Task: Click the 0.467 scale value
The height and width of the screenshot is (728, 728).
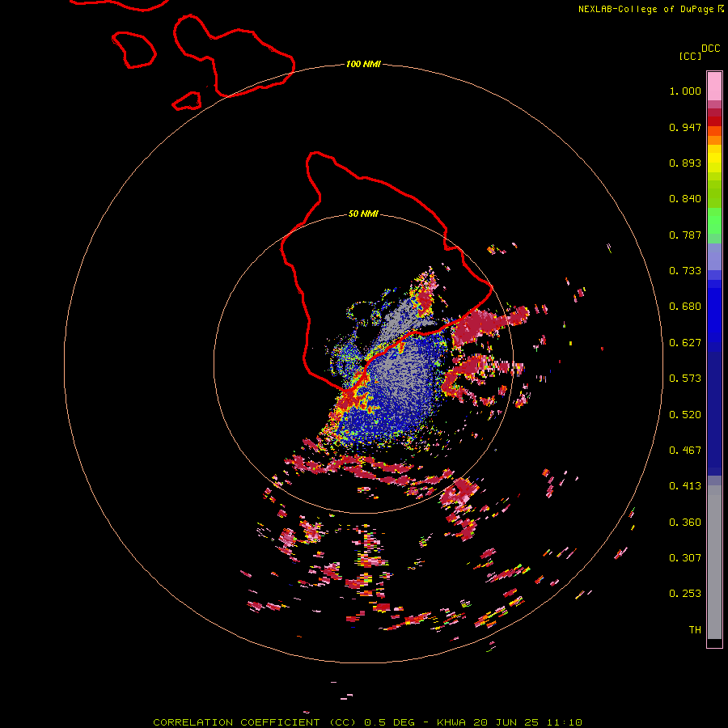Action: [x=685, y=451]
